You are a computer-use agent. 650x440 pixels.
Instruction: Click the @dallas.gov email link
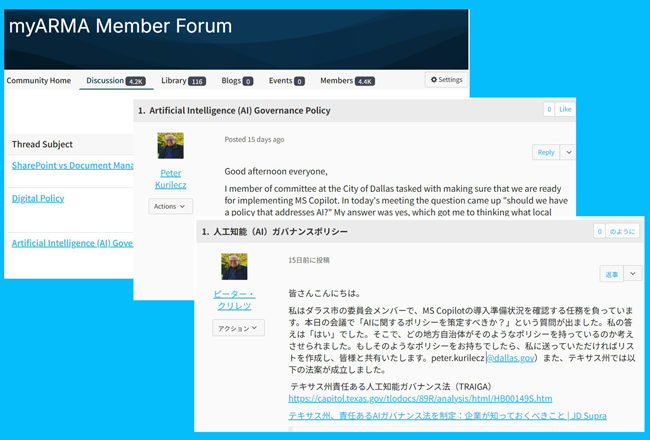(x=510, y=358)
